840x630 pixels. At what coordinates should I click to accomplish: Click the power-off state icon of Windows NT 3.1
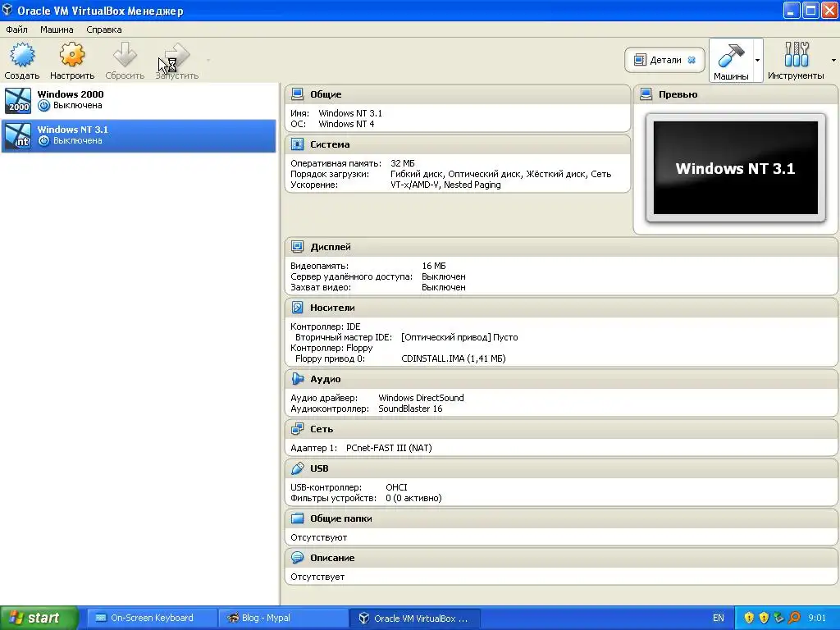coord(44,141)
